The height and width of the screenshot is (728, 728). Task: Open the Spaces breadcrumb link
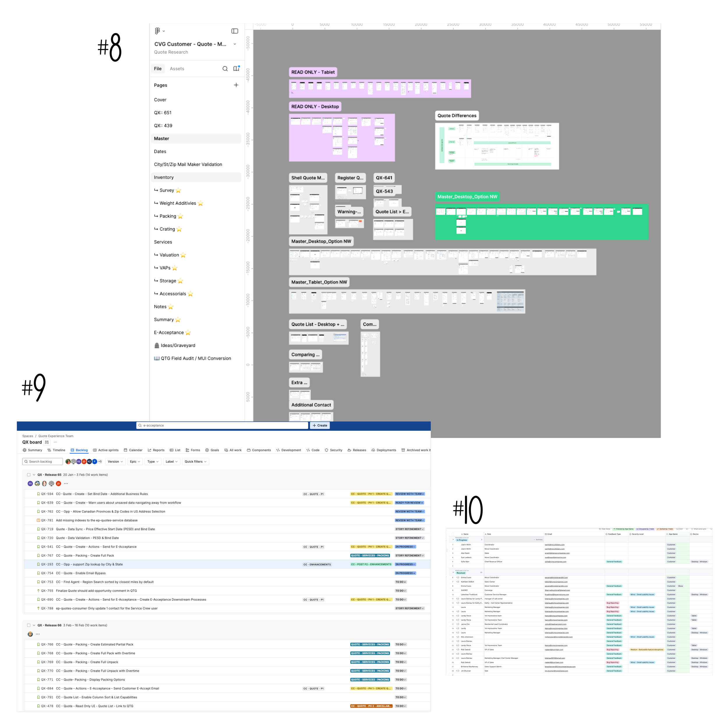coord(27,436)
